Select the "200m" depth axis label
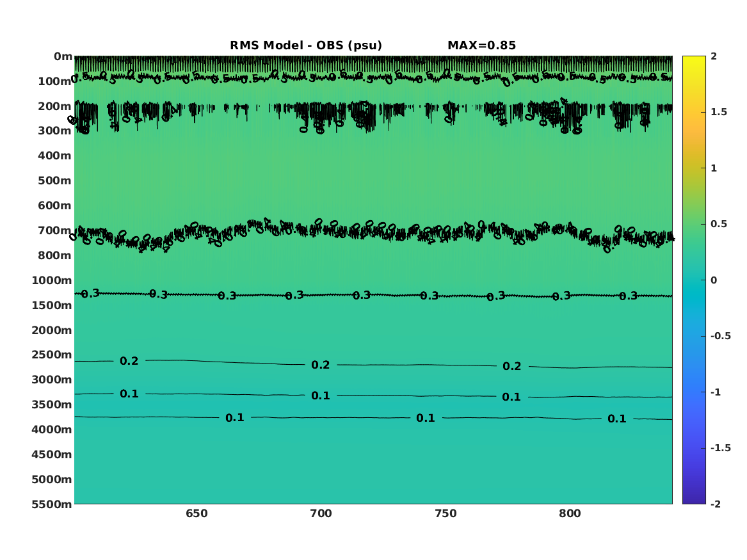 tap(55, 106)
